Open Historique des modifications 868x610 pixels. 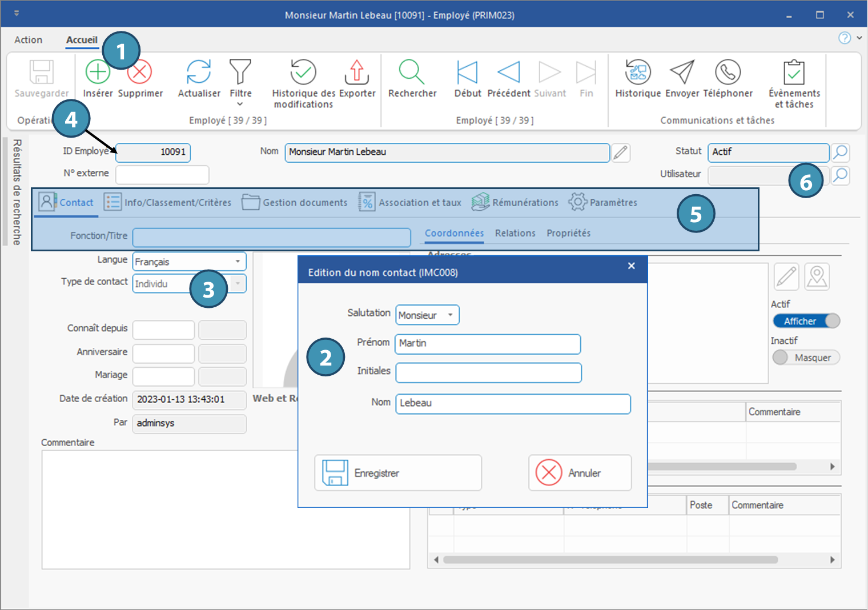[303, 73]
